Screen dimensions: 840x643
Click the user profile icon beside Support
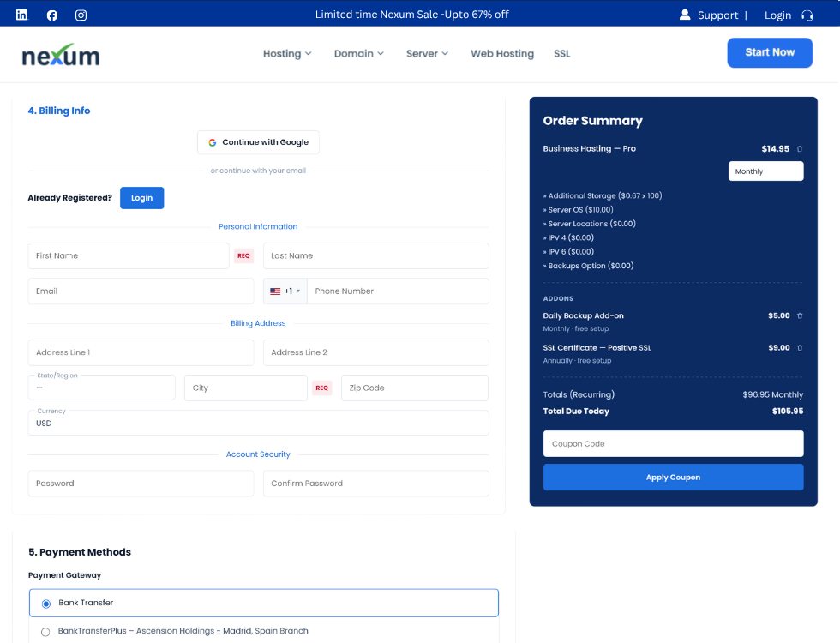point(685,15)
